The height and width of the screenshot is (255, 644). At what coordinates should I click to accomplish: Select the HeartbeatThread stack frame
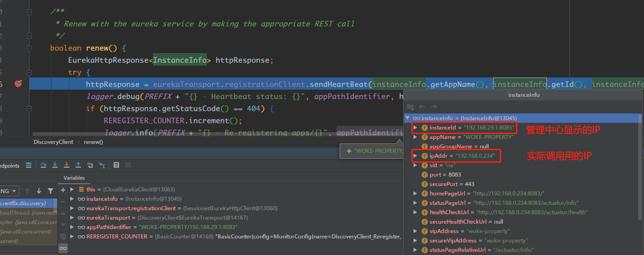click(29, 213)
